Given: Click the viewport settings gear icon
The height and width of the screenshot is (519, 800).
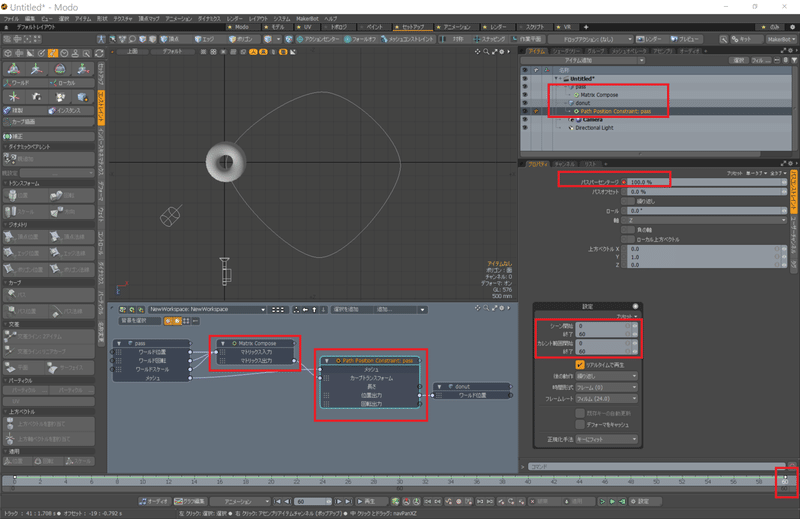Looking at the screenshot, I should [x=502, y=52].
